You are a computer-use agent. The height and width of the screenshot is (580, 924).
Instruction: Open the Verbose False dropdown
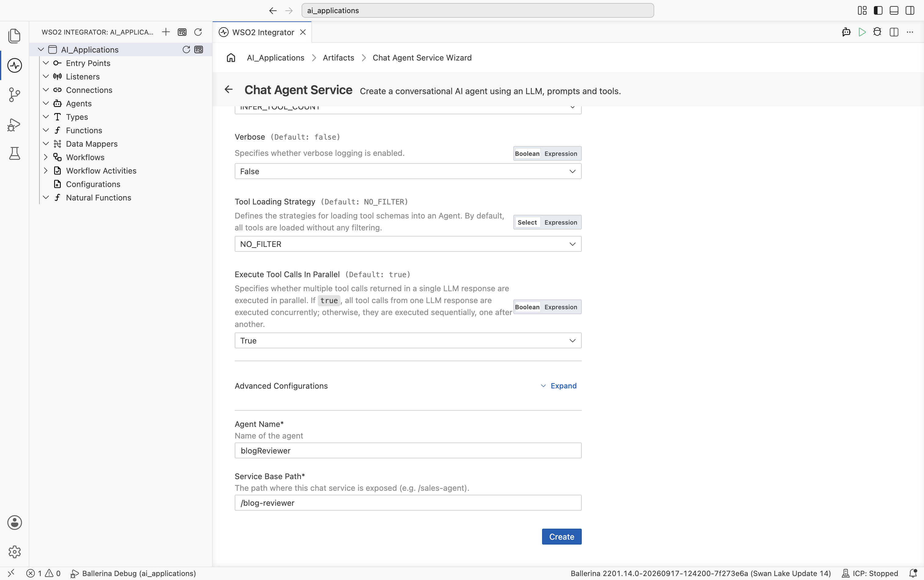[408, 171]
